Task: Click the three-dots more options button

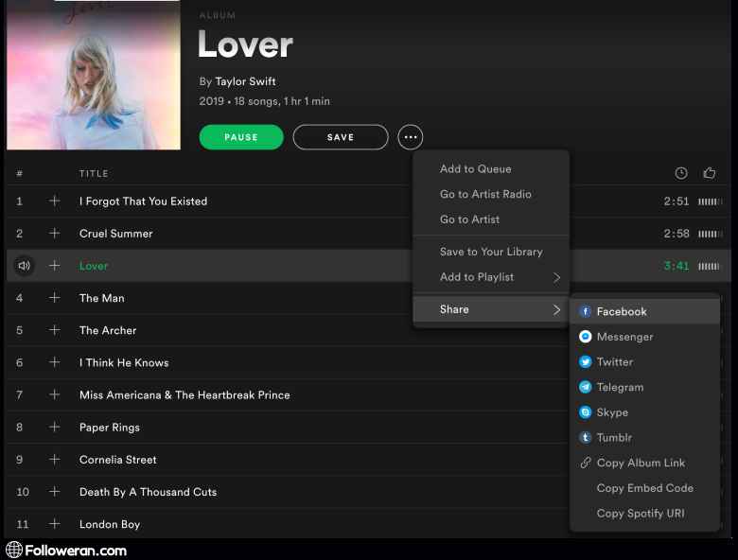Action: [410, 137]
